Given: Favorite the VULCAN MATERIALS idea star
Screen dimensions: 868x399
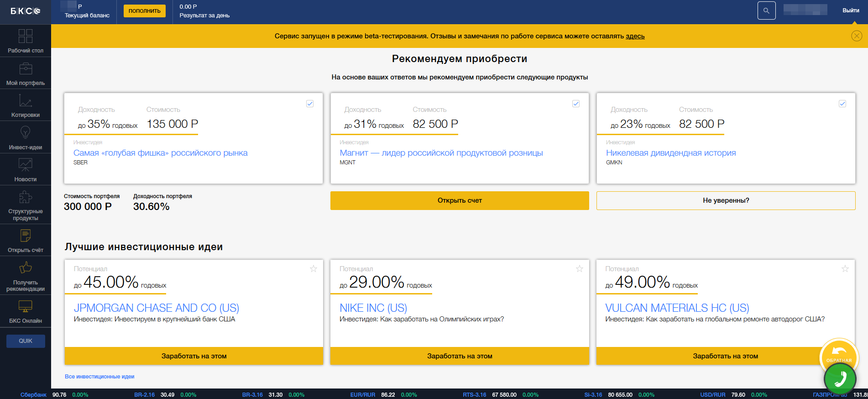Looking at the screenshot, I should 845,268.
